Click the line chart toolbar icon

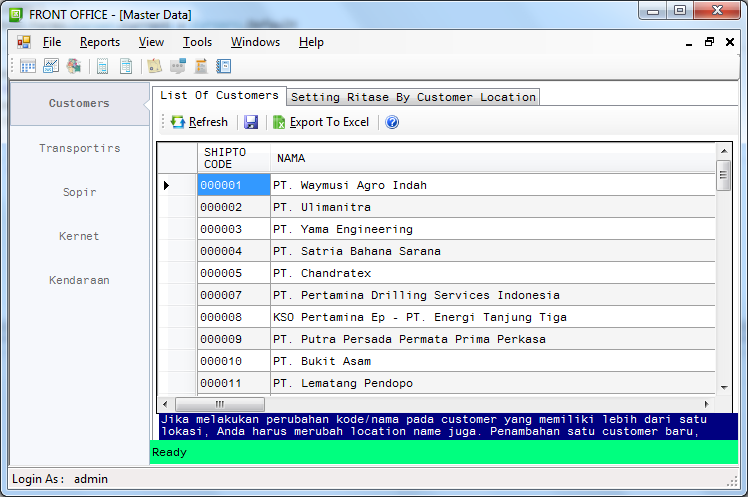tap(51, 66)
